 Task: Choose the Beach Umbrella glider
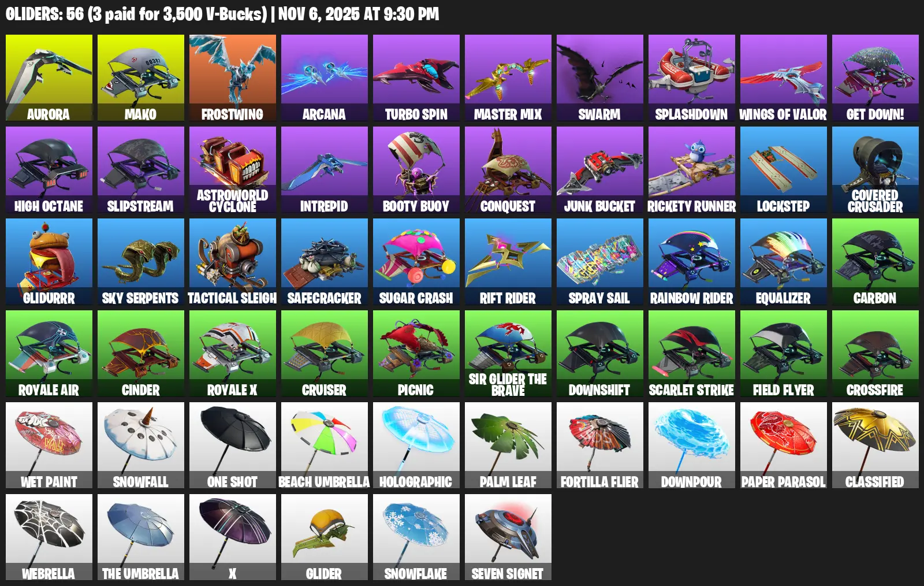325,446
